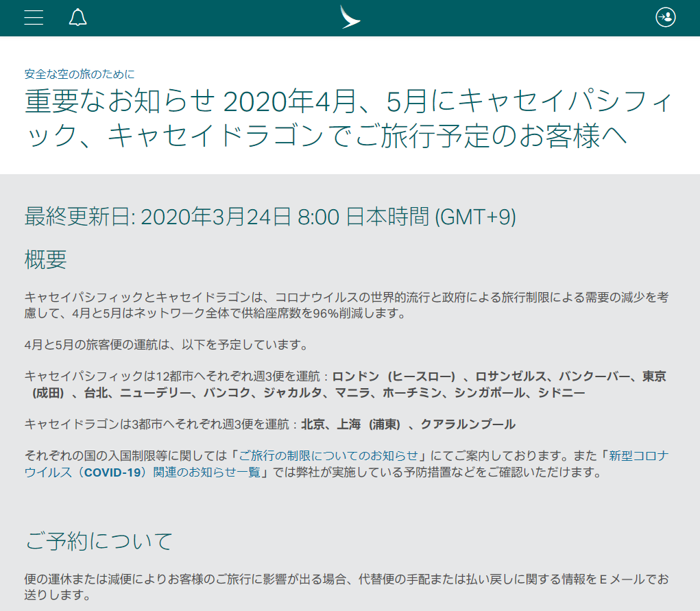The image size is (700, 611).
Task: Click the bold text ロンドン(ヒースロー)
Action: click(x=394, y=376)
